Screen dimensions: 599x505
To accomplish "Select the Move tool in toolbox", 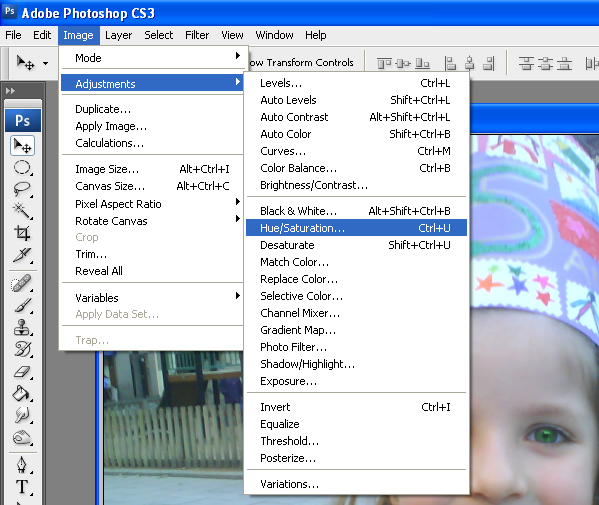I will (23, 146).
